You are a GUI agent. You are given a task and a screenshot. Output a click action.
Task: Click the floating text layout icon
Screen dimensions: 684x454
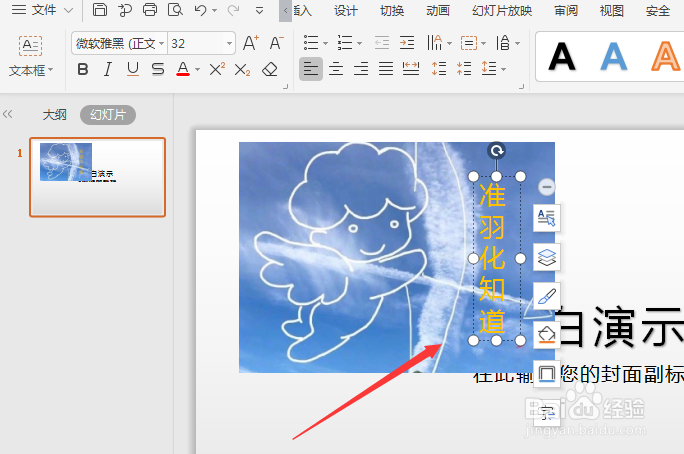coord(547,218)
